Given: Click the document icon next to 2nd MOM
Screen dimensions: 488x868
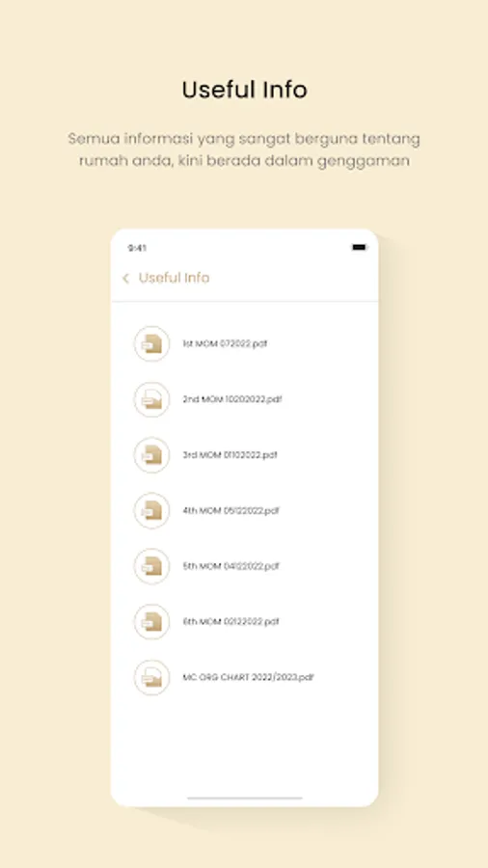Looking at the screenshot, I should point(151,399).
